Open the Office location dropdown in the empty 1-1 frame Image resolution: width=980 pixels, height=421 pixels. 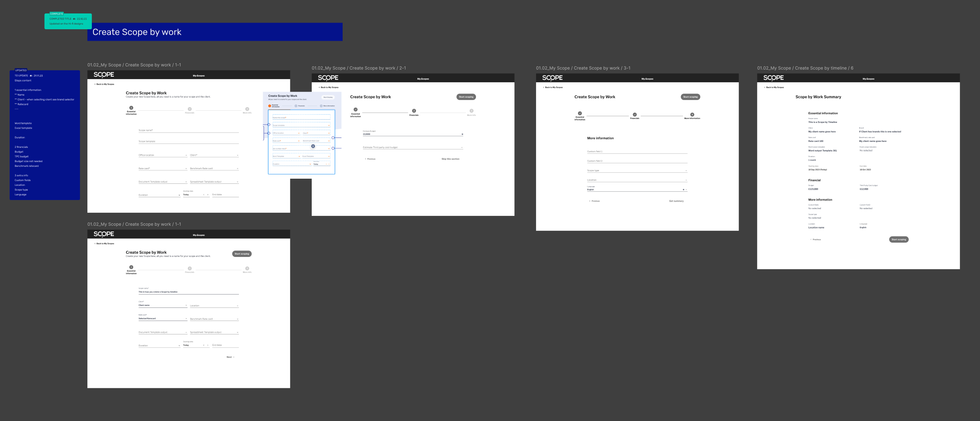[163, 155]
